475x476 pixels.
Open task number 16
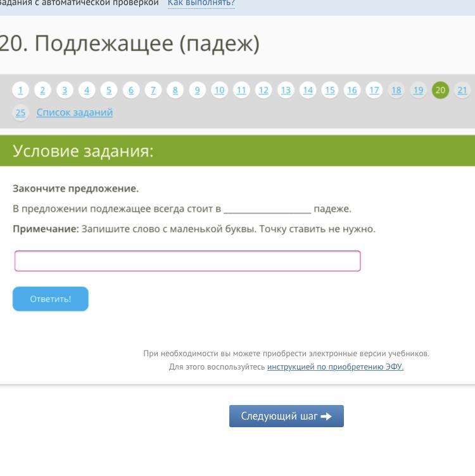tap(352, 90)
